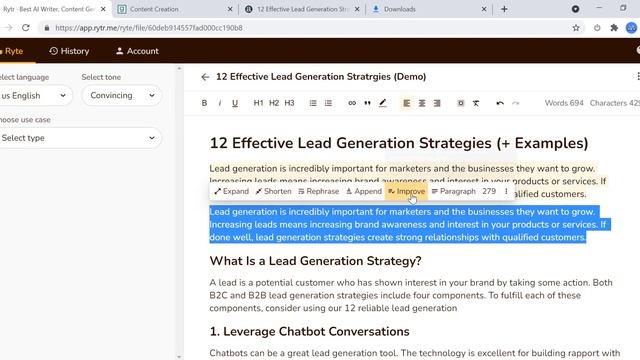Redo the last edit
Viewport: 640px width, 360px height.
pos(516,103)
